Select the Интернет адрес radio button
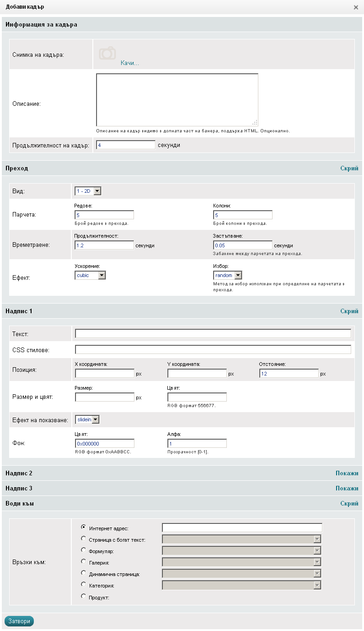 83,527
